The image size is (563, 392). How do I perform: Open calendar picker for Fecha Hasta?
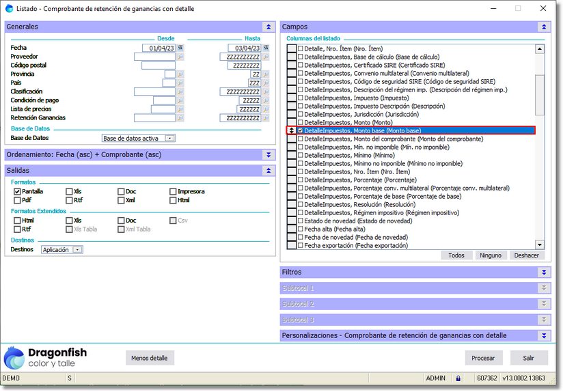pos(266,48)
